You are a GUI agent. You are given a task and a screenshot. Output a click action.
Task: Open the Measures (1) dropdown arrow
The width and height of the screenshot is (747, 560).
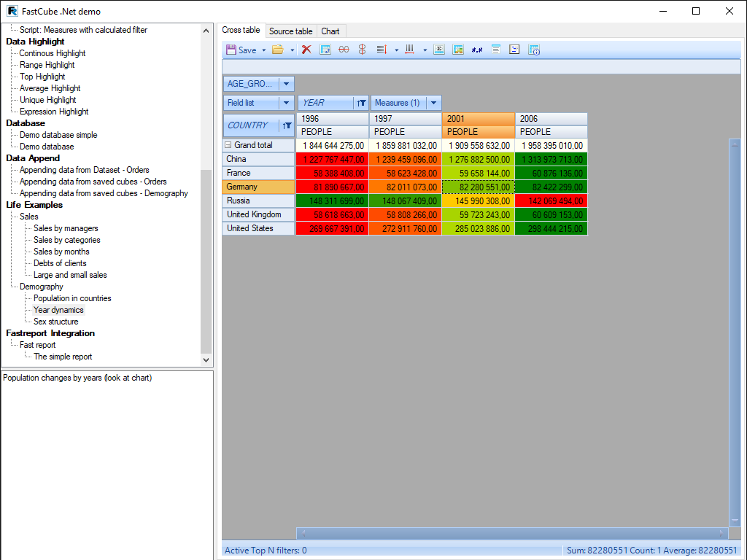click(x=434, y=103)
